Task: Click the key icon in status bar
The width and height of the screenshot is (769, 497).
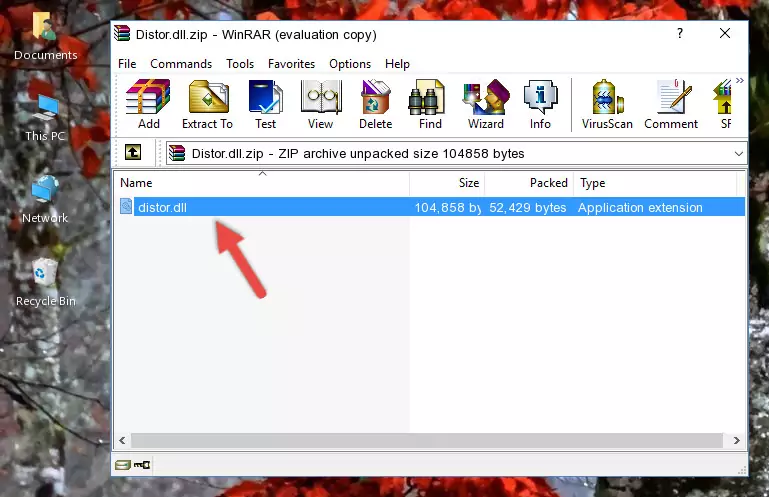Action: (x=142, y=464)
